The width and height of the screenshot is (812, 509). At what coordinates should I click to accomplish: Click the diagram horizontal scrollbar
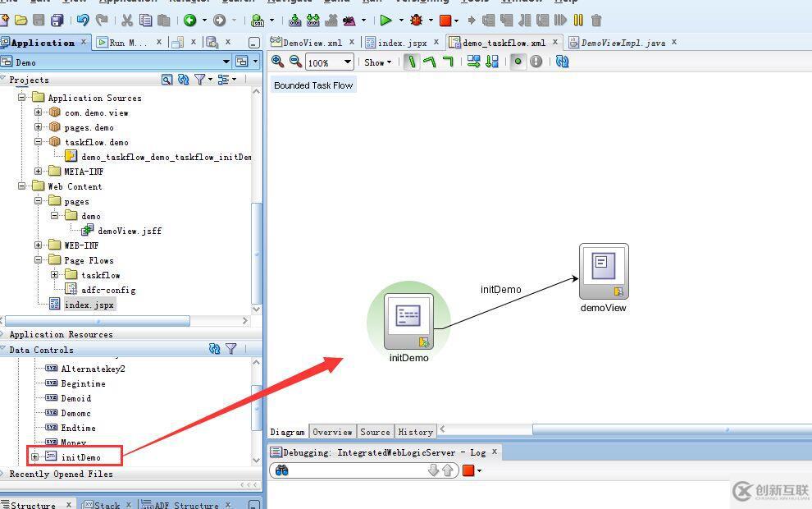[673, 429]
